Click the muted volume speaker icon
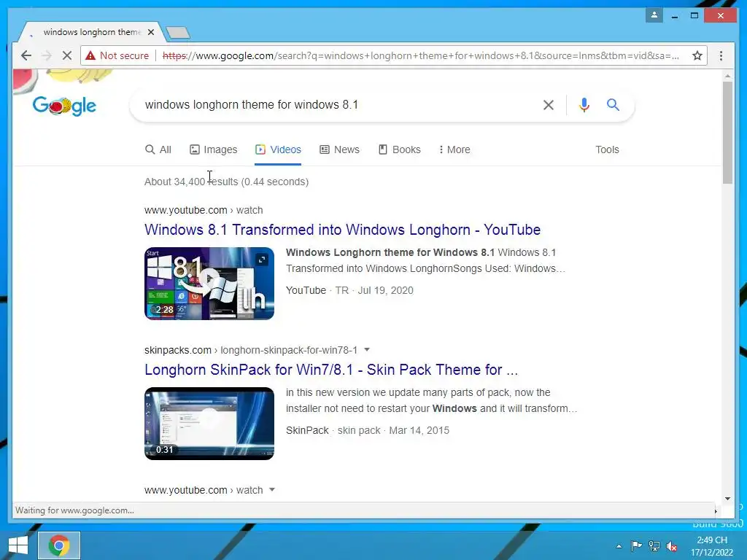Viewport: 747px width, 560px height. 672,546
